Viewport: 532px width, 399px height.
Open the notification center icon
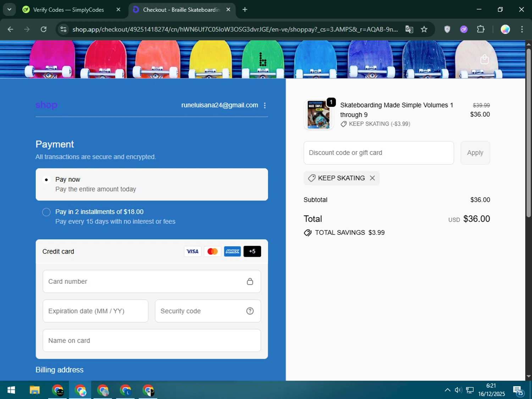[518, 390]
